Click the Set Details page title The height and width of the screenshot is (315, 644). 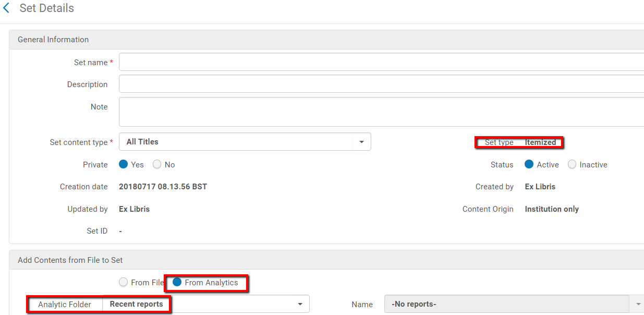click(x=47, y=8)
